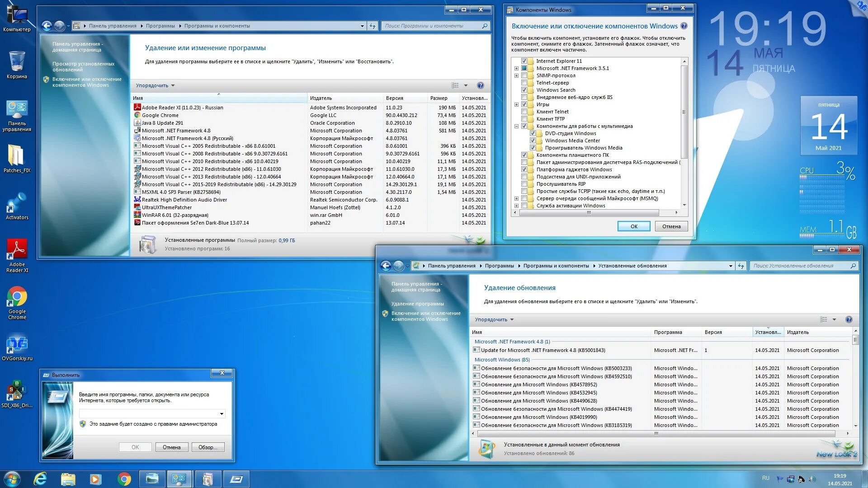This screenshot has height=488, width=868.
Task: Collapse the multimedia components tree node
Action: coord(516,126)
